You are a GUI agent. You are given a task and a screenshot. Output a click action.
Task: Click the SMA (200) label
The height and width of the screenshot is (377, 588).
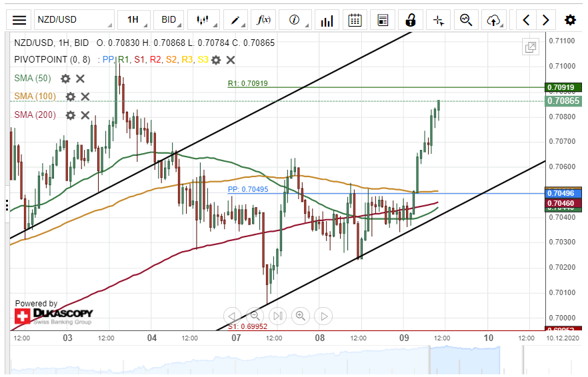point(35,115)
